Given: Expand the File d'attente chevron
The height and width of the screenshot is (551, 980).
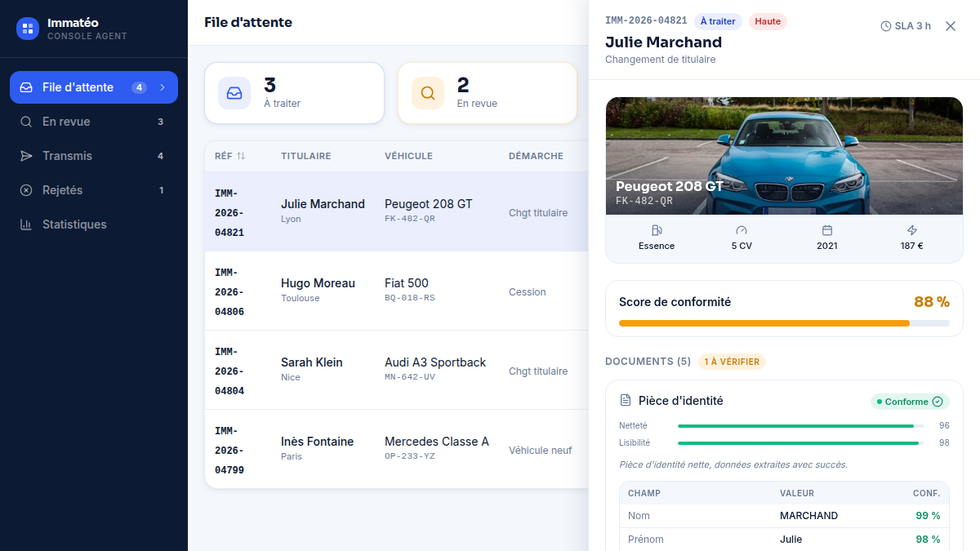Looking at the screenshot, I should 163,87.
